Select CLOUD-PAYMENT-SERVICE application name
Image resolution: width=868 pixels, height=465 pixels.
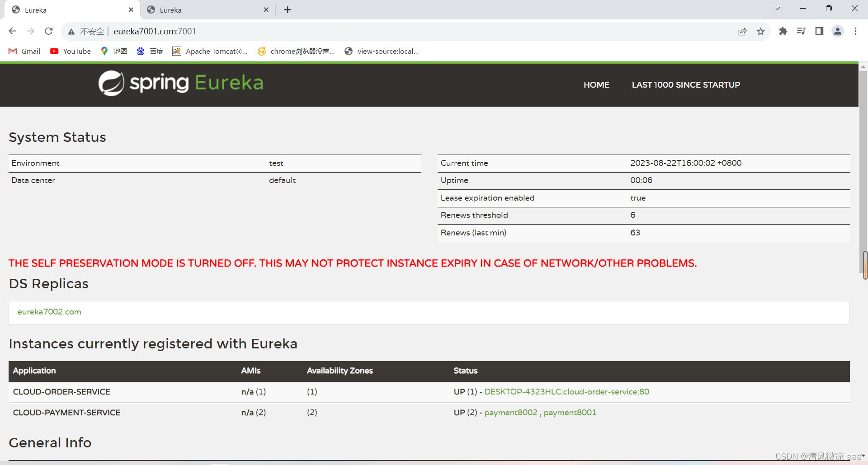[66, 413]
